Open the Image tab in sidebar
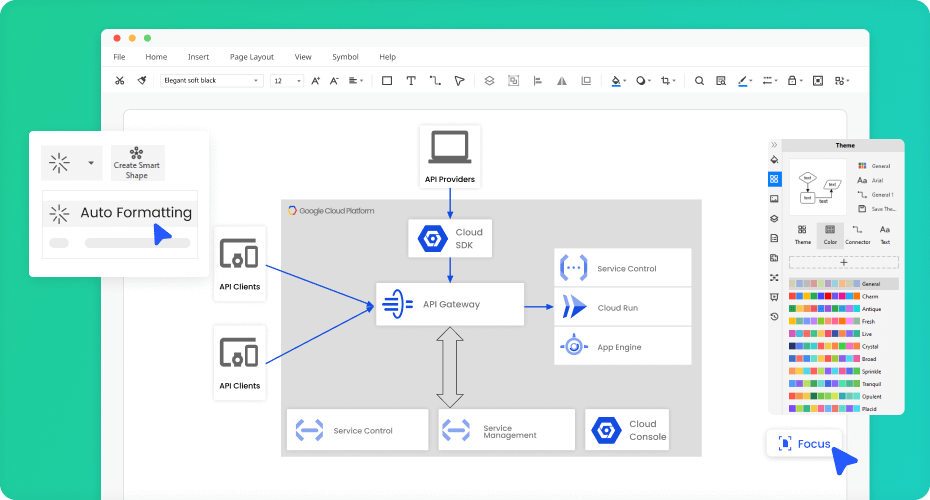 [x=774, y=199]
